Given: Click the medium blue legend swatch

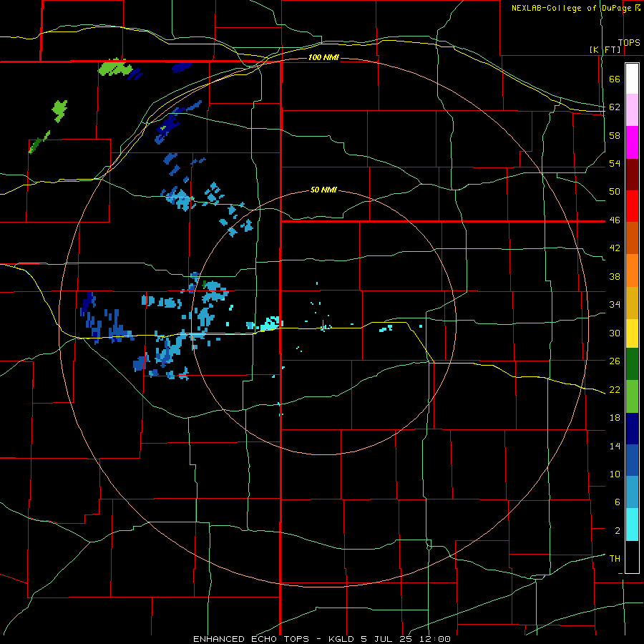Looking at the screenshot, I should point(632,460).
